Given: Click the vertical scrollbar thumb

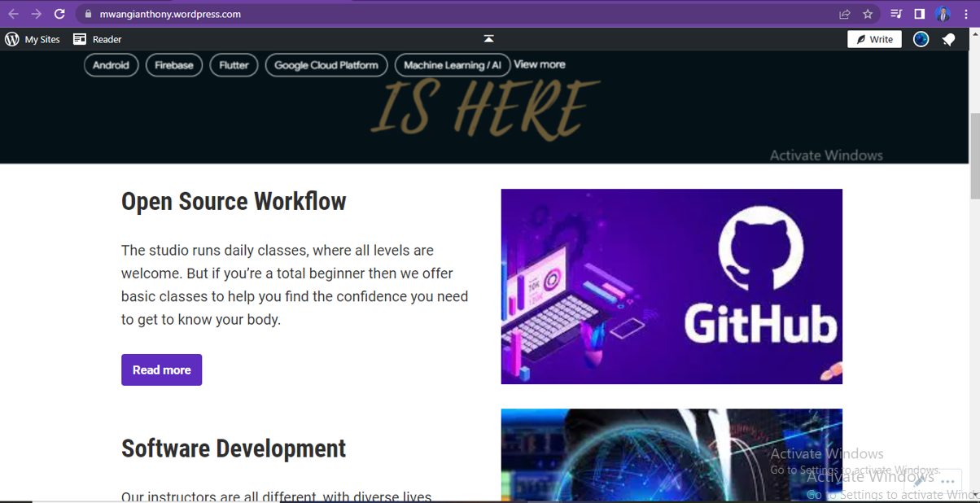Looking at the screenshot, I should (975, 156).
